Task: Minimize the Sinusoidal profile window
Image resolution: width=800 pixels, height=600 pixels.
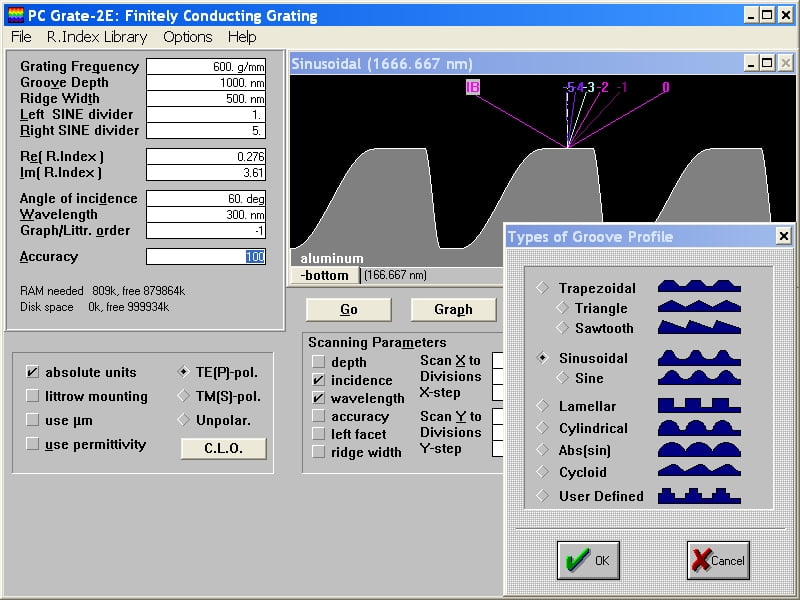Action: tap(751, 63)
